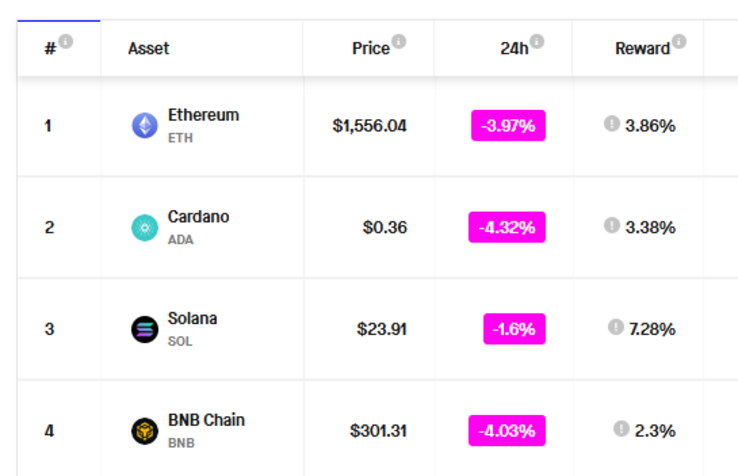738x476 pixels.
Task: Open the Solana asset link
Action: (192, 319)
